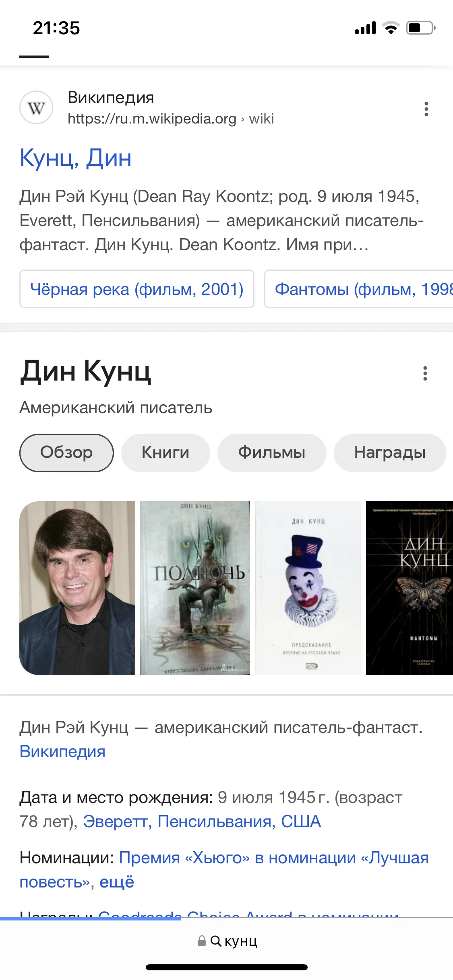This screenshot has width=453, height=980.
Task: Switch to the Награды tab
Action: pos(390,453)
